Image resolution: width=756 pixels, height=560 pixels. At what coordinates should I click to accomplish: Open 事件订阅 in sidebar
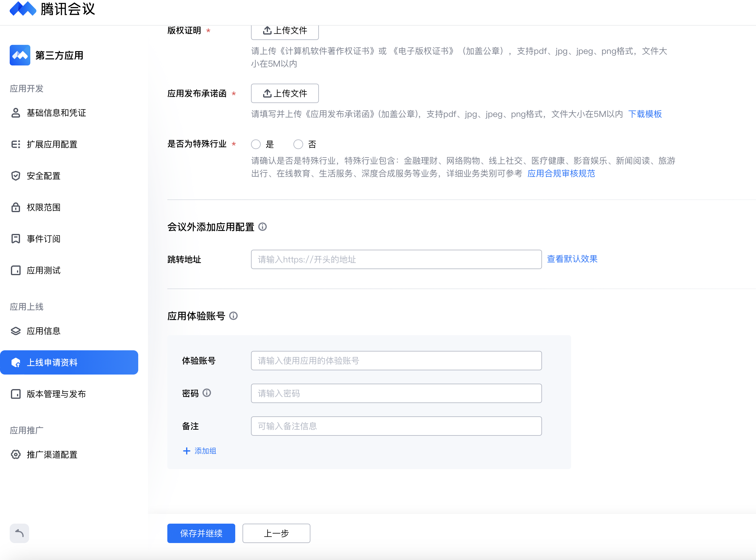pos(43,239)
